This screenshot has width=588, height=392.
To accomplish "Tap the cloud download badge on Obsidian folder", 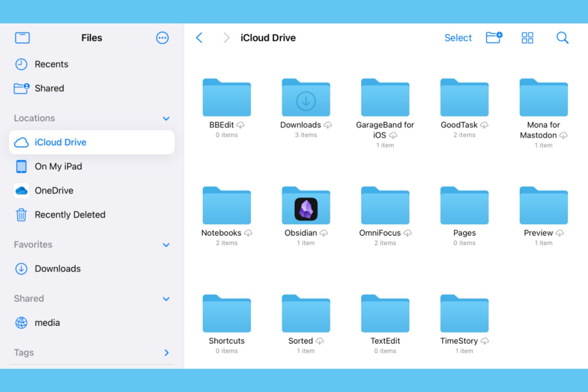I will point(324,234).
